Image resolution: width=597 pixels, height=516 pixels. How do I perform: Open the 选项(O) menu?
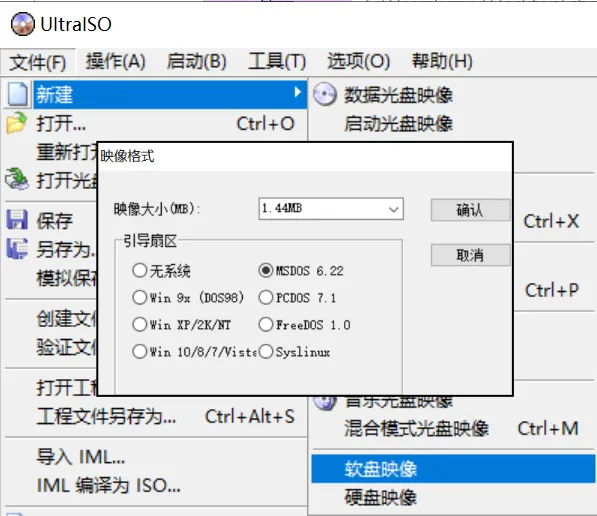pyautogui.click(x=359, y=61)
